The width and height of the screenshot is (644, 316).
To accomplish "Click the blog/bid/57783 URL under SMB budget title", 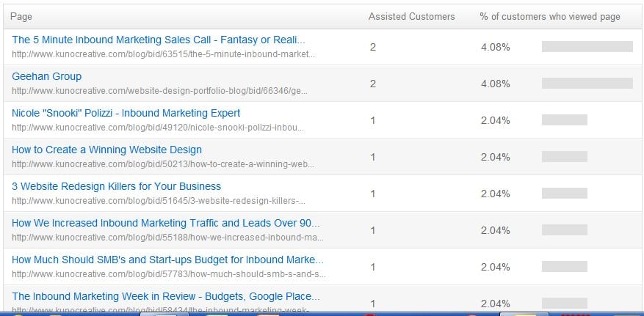I will [x=169, y=274].
